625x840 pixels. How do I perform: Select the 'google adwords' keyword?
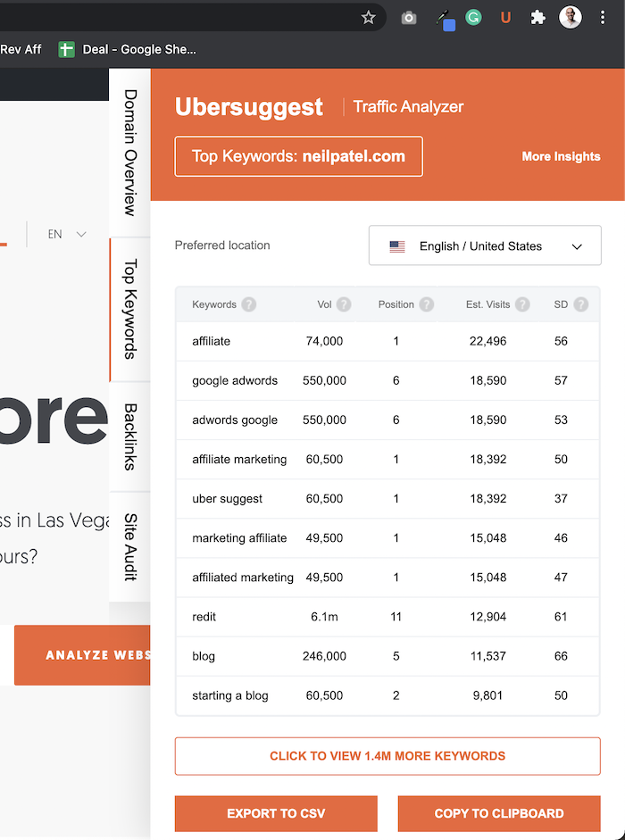point(235,381)
